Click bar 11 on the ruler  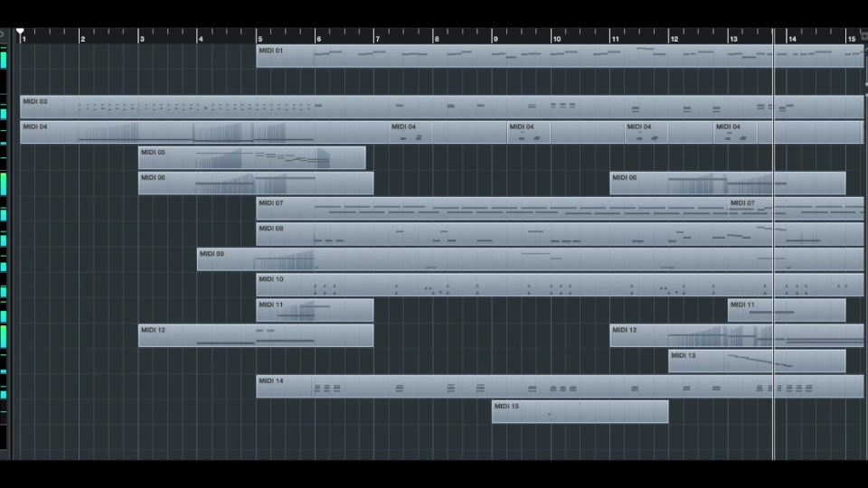pos(615,39)
